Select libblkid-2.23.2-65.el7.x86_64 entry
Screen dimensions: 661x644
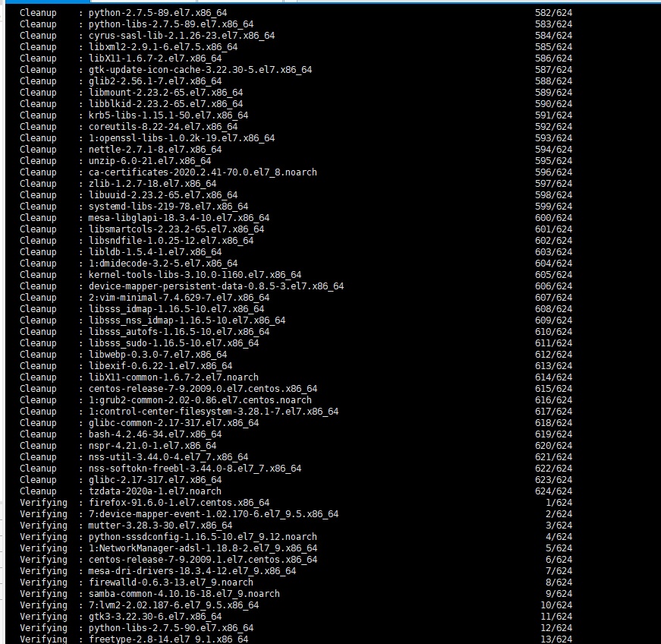165,104
